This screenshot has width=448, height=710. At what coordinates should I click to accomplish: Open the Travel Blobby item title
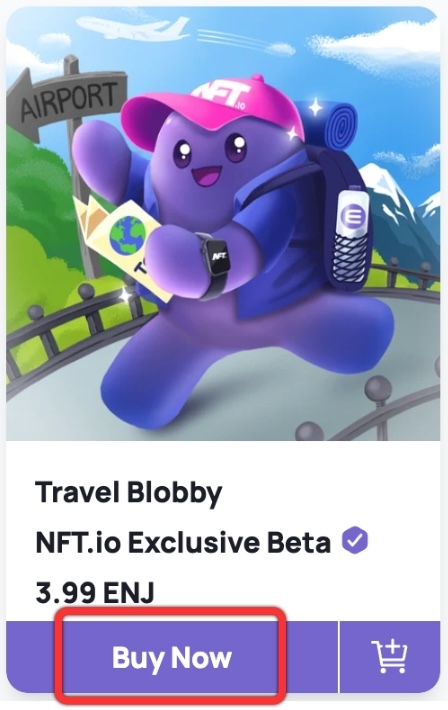(129, 493)
